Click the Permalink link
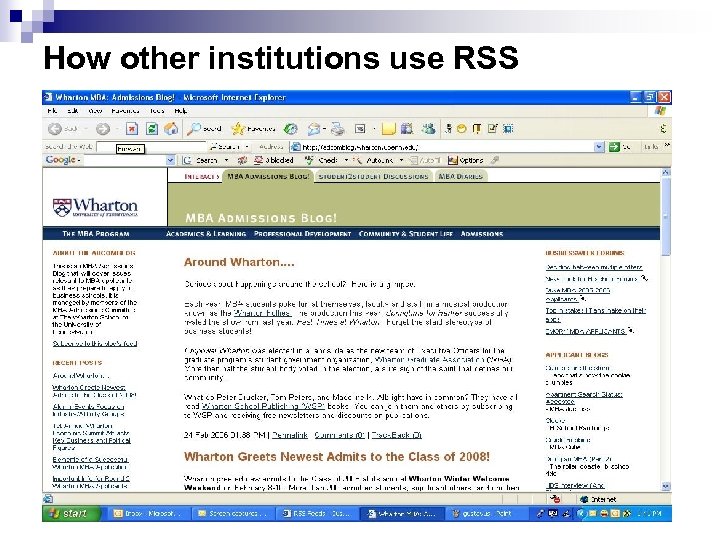Image resolution: width=720 pixels, height=540 pixels. [289, 435]
